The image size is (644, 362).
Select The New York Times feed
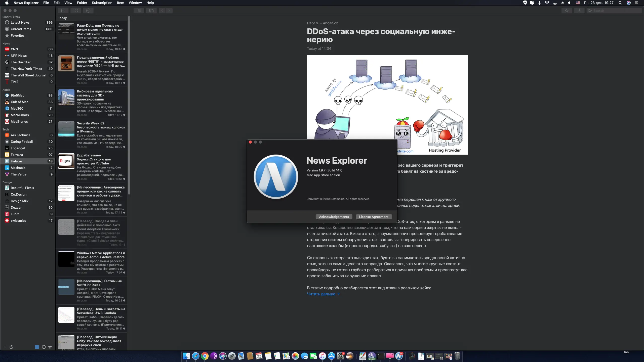(28, 69)
